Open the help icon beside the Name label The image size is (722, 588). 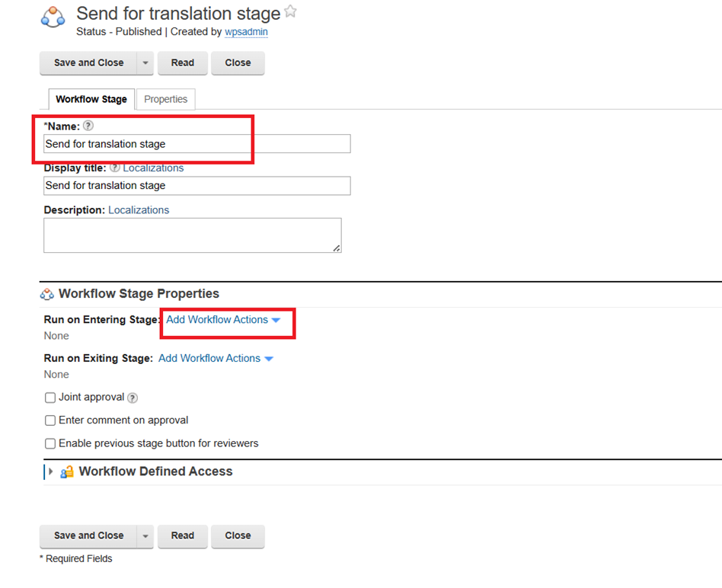(88, 125)
